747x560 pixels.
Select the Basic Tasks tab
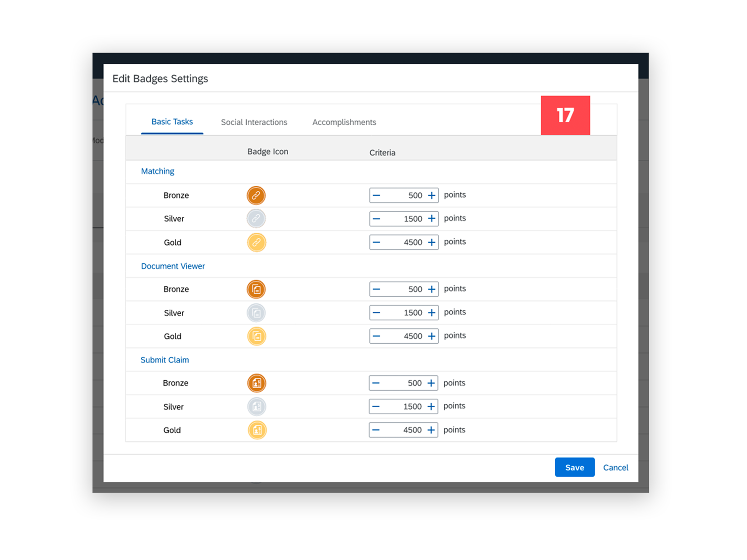pyautogui.click(x=172, y=122)
